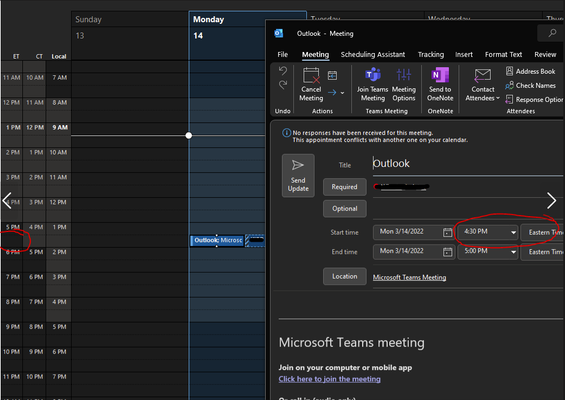This screenshot has height=400, width=565.
Task: Open the end date calendar picker
Action: 447,252
